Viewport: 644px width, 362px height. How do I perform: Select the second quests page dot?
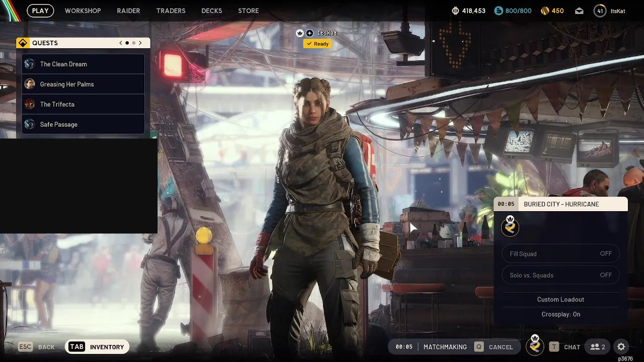pos(134,43)
